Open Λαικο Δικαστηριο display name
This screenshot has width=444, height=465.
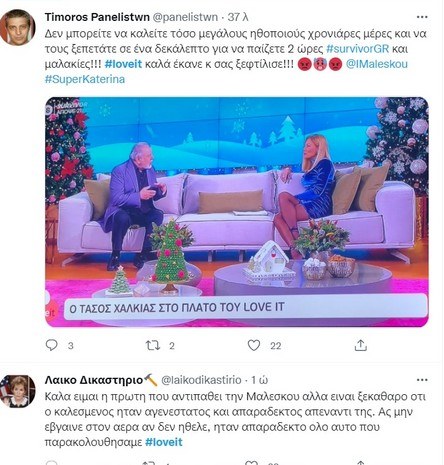pyautogui.click(x=101, y=380)
